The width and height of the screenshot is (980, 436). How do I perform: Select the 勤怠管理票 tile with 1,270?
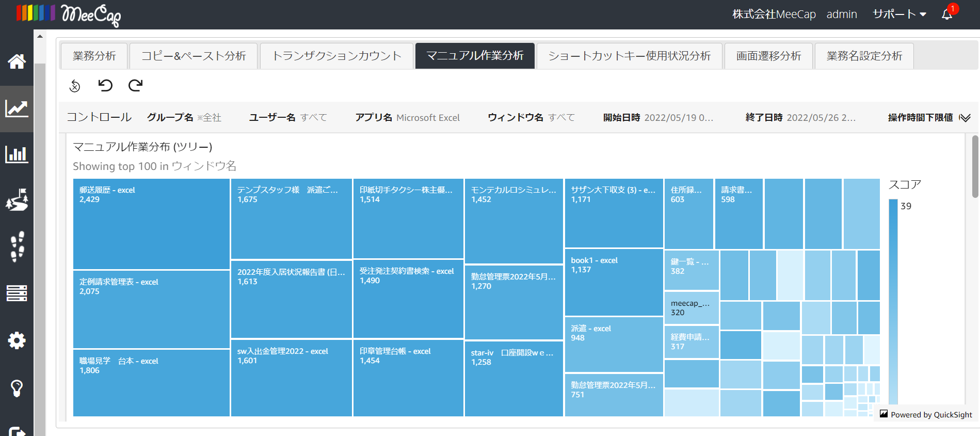[x=514, y=302]
